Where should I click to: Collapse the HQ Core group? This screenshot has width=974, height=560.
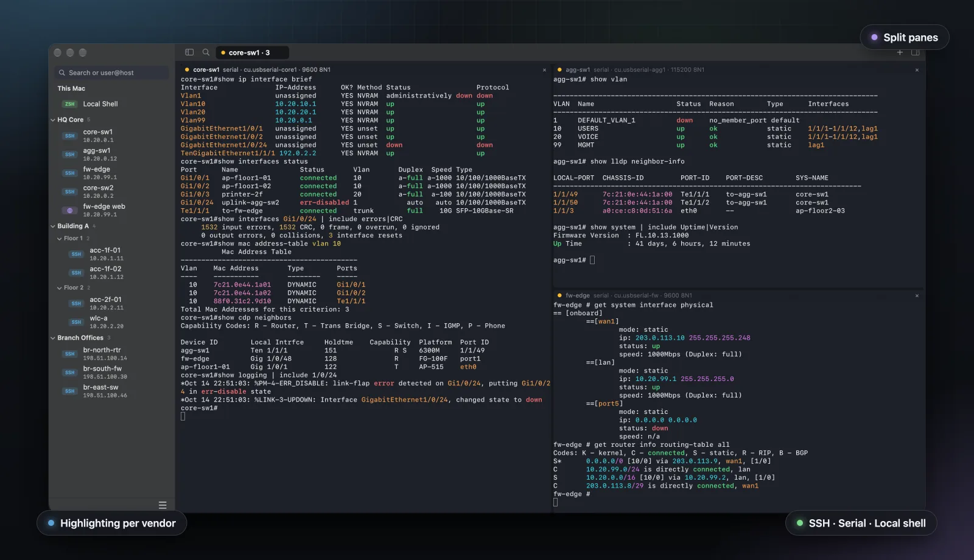(53, 120)
